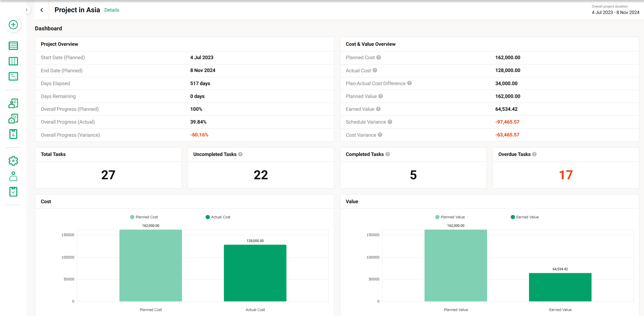Open the settings gear icon in sidebar

13,161
